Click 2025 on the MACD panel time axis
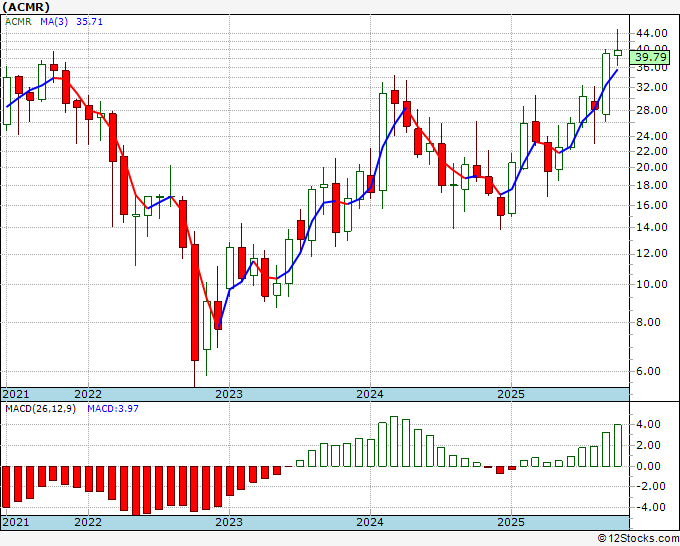The image size is (680, 546). point(511,522)
